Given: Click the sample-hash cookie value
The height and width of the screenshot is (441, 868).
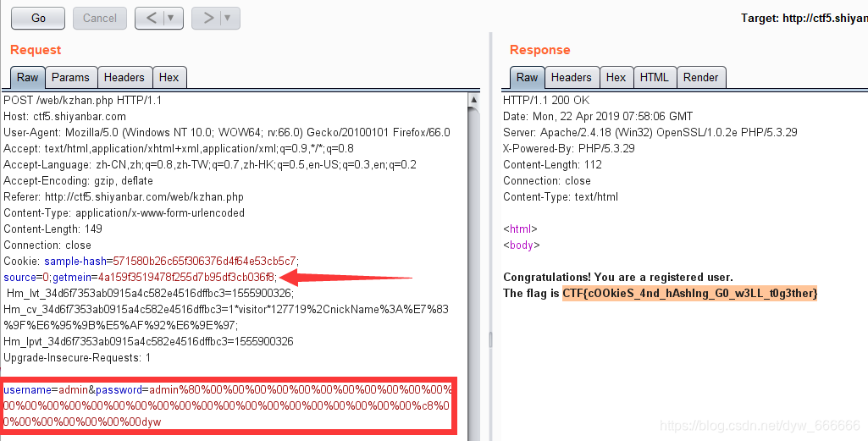Looking at the screenshot, I should tap(204, 261).
